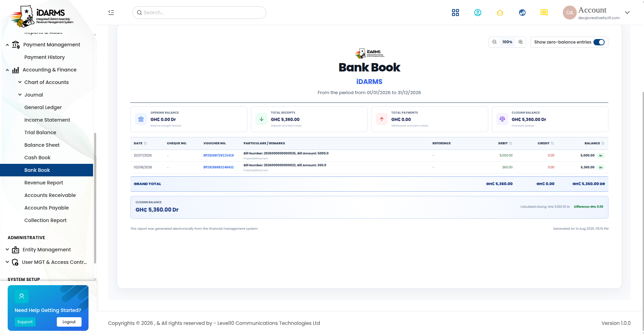This screenshot has width=644, height=335.
Task: Open the General Ledger page
Action: click(x=43, y=107)
